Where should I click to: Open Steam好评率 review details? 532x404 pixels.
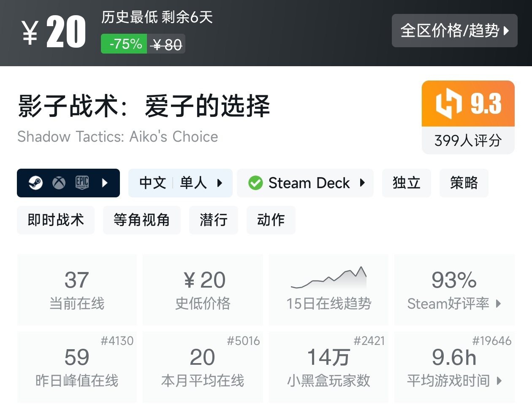[454, 289]
